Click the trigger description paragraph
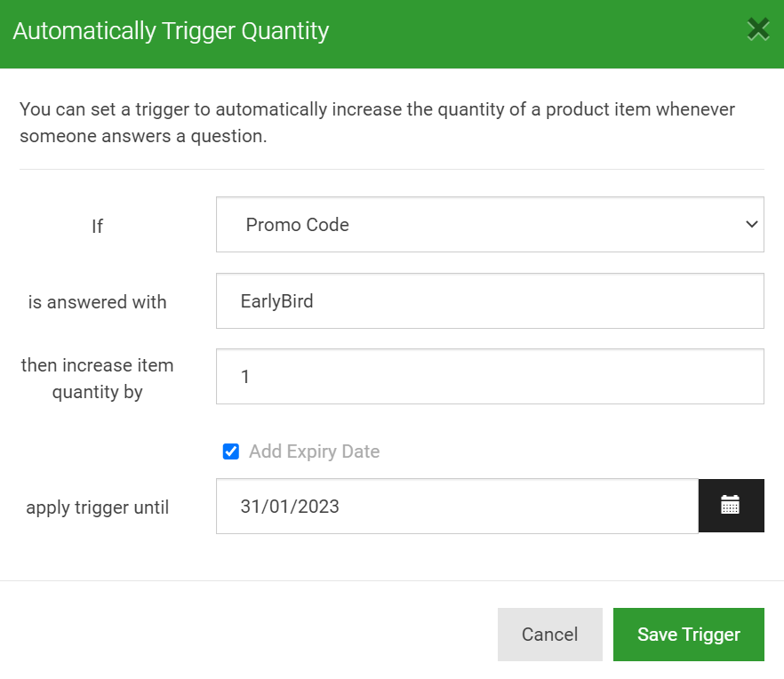784x679 pixels. (x=378, y=123)
